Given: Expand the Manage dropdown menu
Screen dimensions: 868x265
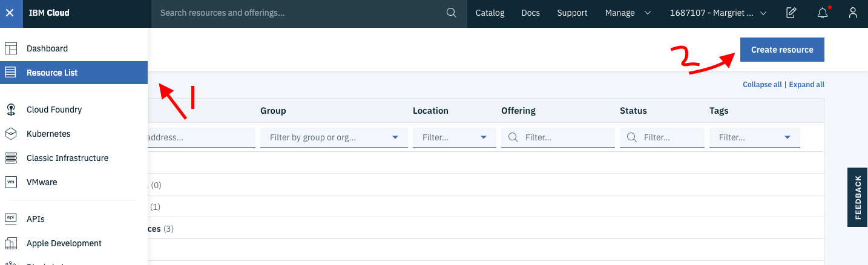Looking at the screenshot, I should [628, 13].
